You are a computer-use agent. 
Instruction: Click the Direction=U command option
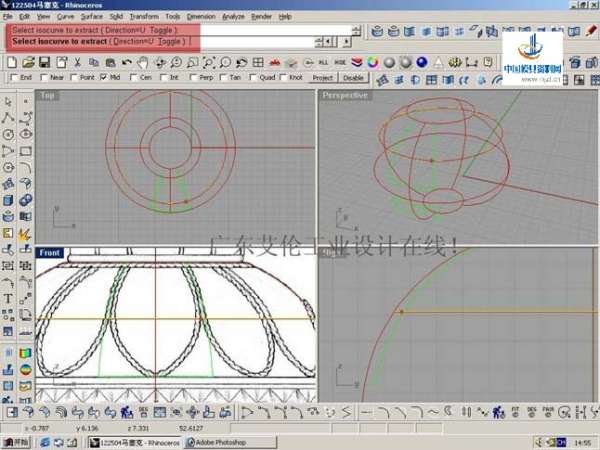pos(134,41)
